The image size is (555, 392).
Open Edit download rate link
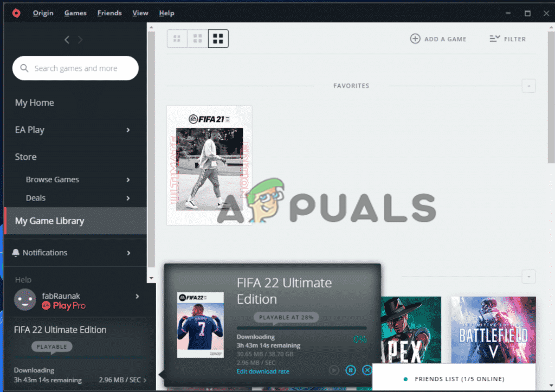[x=263, y=371]
